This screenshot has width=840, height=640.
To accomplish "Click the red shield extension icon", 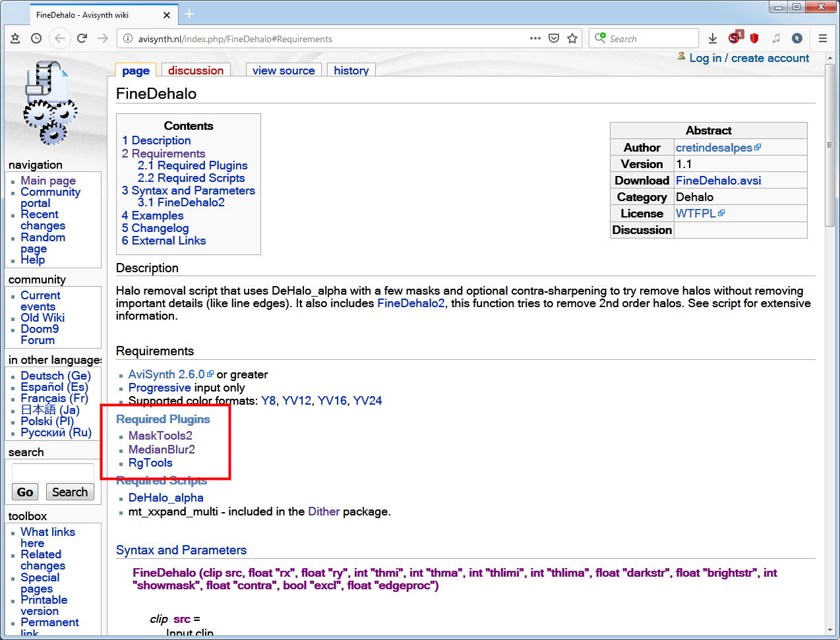I will pos(755,38).
